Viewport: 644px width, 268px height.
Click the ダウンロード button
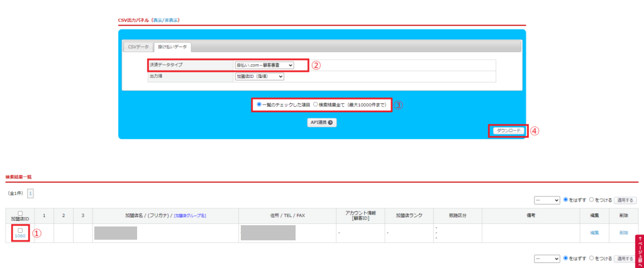508,130
